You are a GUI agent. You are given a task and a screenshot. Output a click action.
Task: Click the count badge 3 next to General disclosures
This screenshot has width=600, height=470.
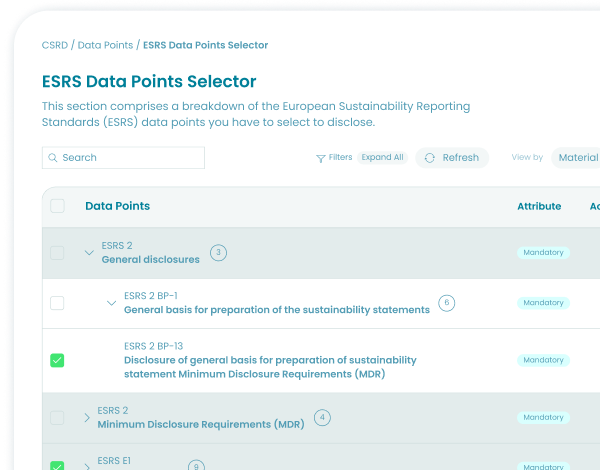point(218,253)
